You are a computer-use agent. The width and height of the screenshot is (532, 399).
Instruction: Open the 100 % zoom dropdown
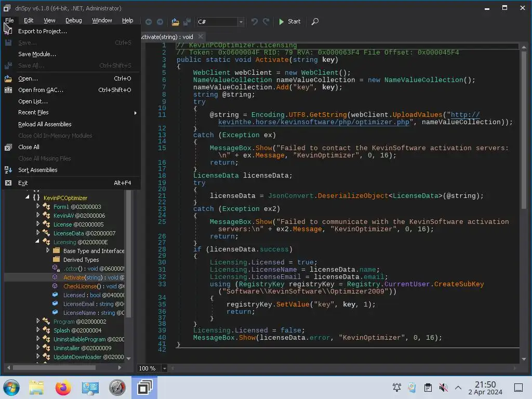(164, 368)
